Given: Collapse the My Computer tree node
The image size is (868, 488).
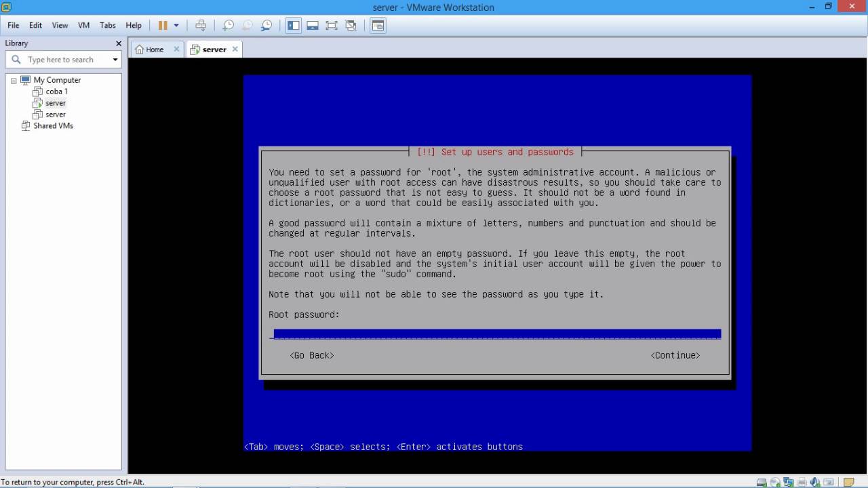Looking at the screenshot, I should (14, 80).
